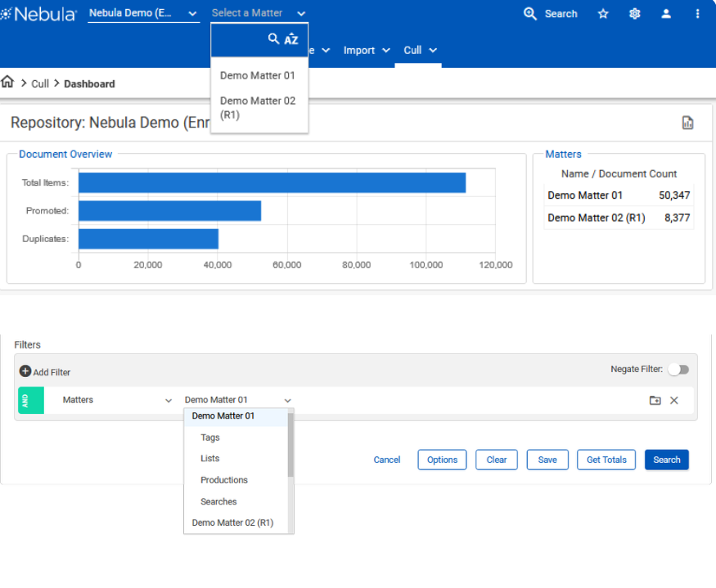The height and width of the screenshot is (588, 716).
Task: Select Productions from the filter list
Action: click(x=223, y=480)
